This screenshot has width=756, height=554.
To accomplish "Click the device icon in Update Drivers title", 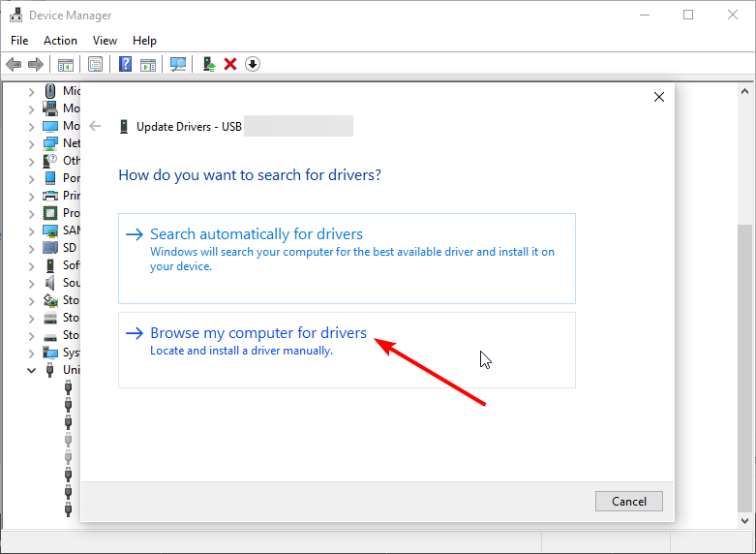I will coord(124,127).
